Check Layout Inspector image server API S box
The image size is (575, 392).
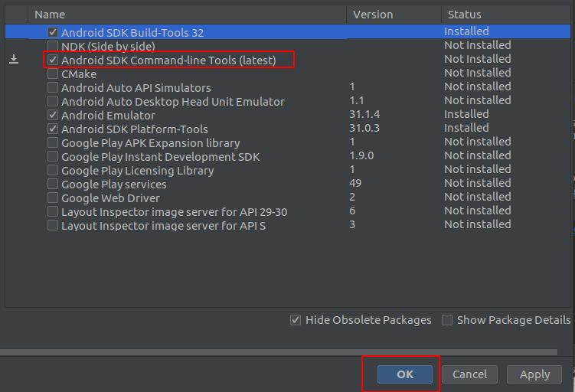coord(53,225)
